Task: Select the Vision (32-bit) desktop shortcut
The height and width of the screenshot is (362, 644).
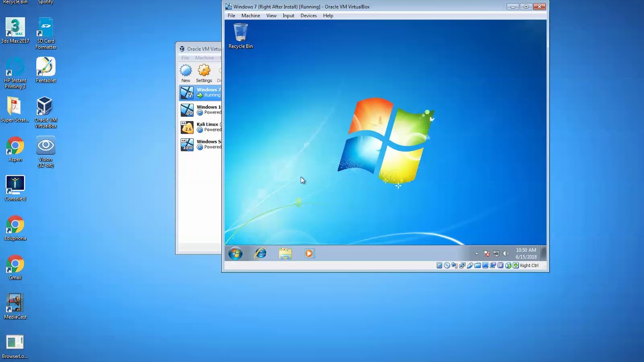Action: pos(45,152)
